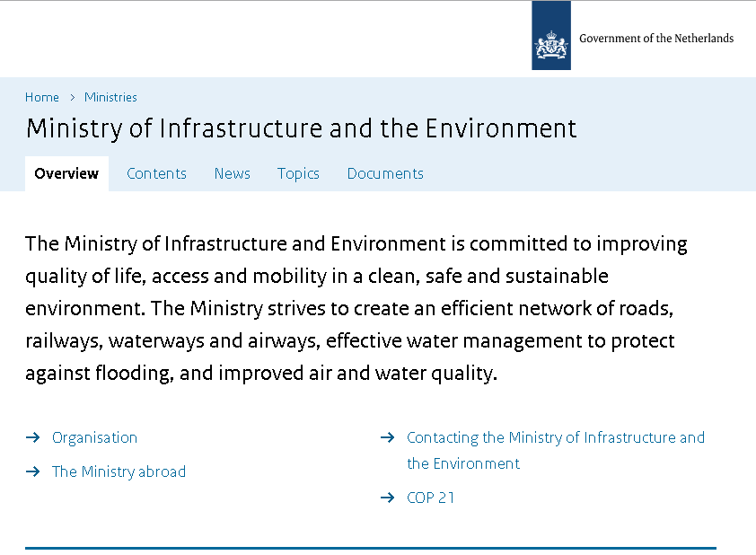Viewport: 756px width, 555px height.
Task: Click the arrow icon beside COP 21
Action: [388, 498]
